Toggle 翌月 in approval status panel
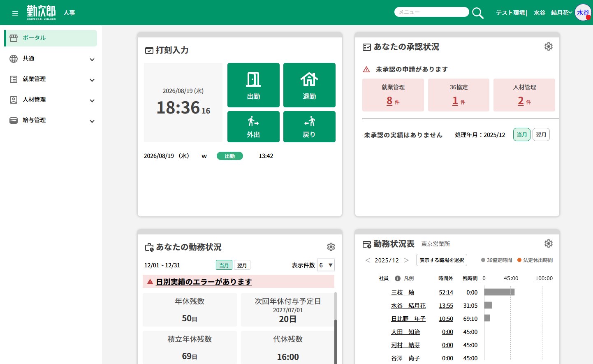 (x=541, y=134)
